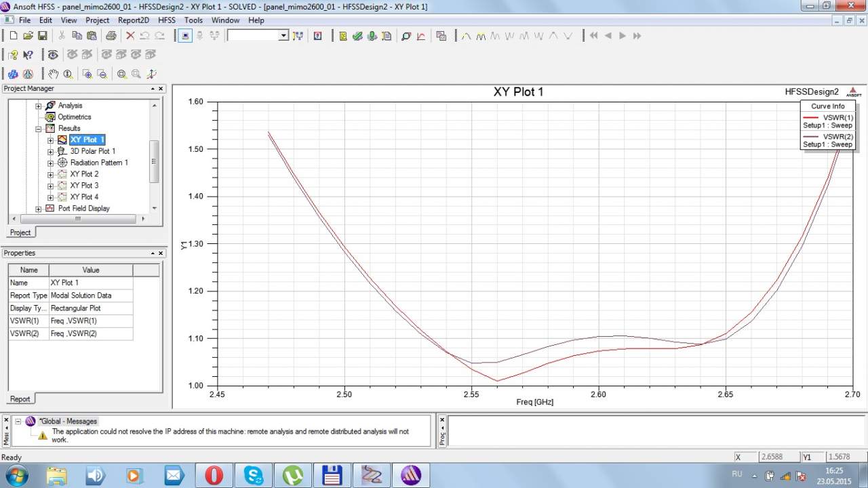Open the HFSS menu
The image size is (868, 488).
(166, 20)
